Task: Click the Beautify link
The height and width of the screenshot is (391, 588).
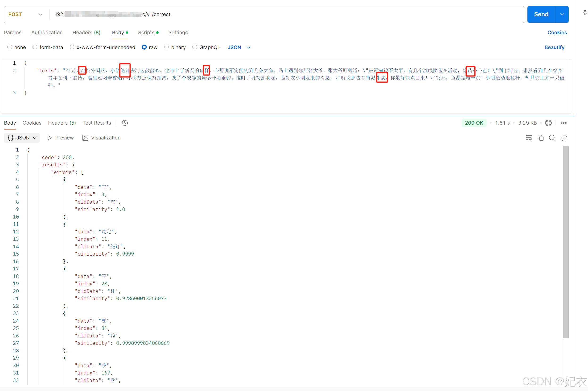Action: 554,47
